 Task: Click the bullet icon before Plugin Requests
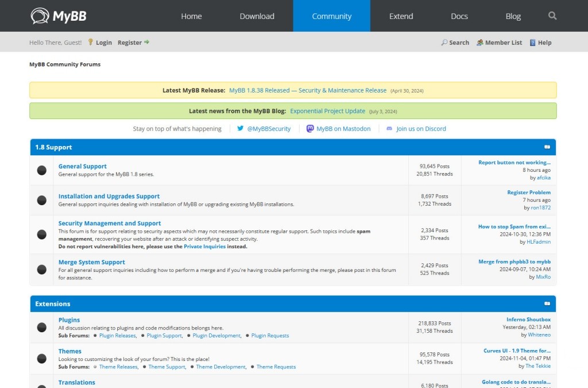click(x=247, y=336)
